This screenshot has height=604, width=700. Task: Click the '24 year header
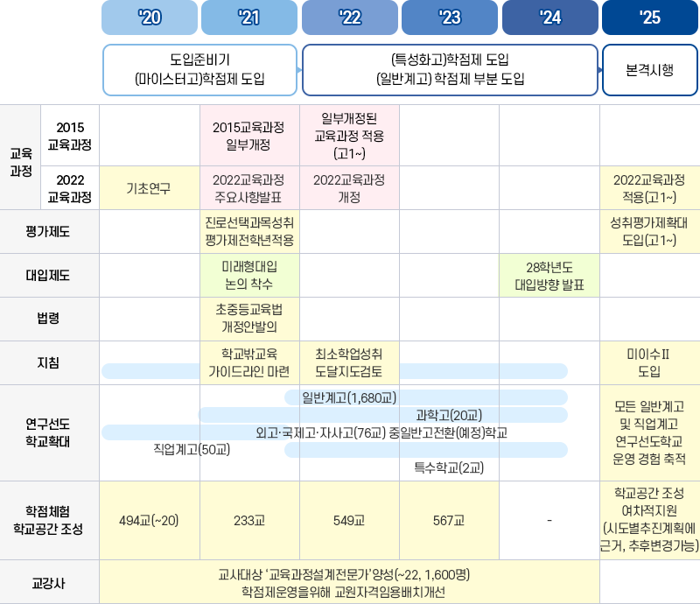[x=550, y=18]
